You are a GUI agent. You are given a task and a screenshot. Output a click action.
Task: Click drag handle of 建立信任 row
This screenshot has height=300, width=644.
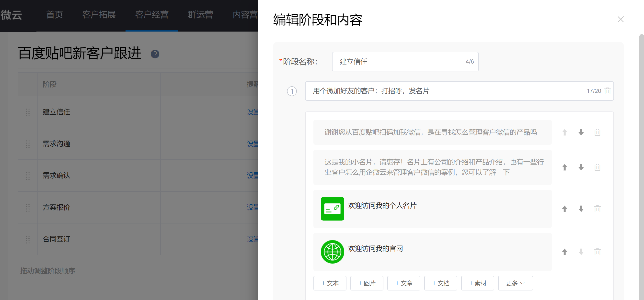click(x=28, y=112)
